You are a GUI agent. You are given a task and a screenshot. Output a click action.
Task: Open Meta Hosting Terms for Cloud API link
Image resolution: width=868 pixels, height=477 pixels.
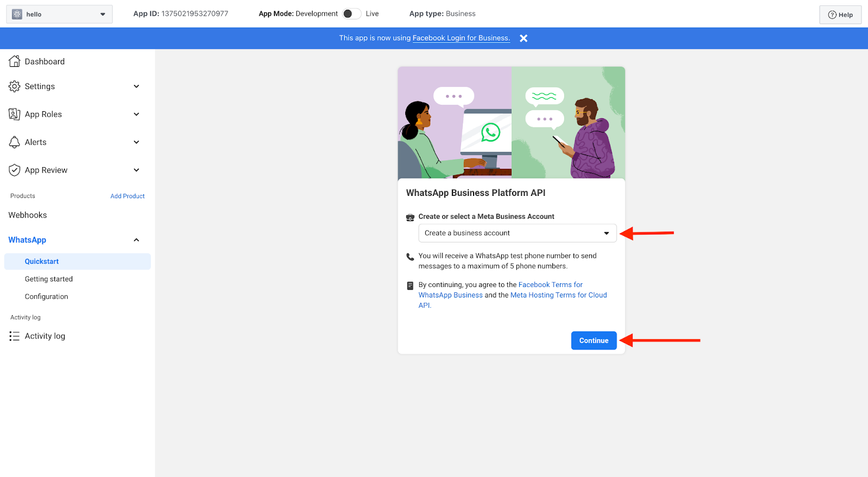513,300
